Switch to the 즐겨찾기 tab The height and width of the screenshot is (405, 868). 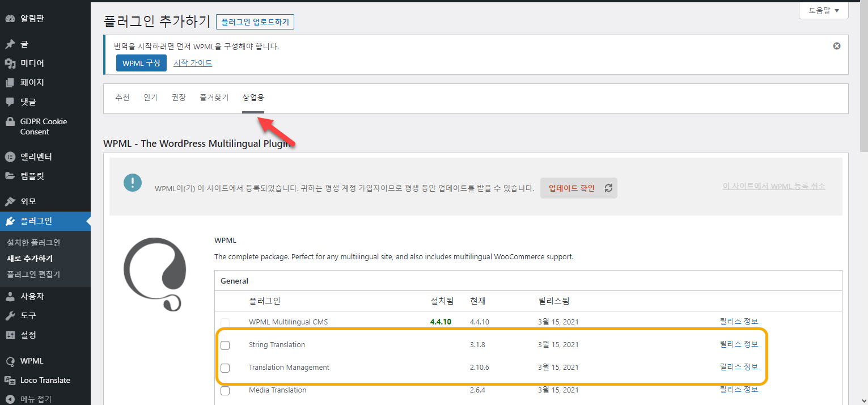pos(214,98)
